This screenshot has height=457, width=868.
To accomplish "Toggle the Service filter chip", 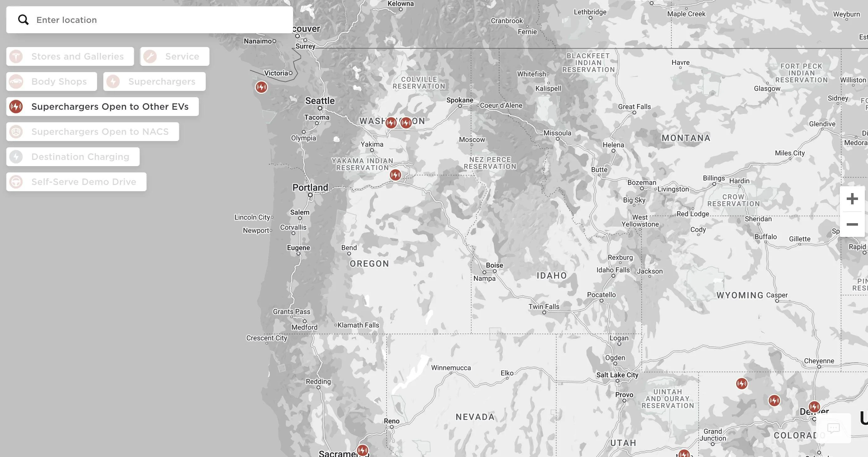I will coord(174,56).
